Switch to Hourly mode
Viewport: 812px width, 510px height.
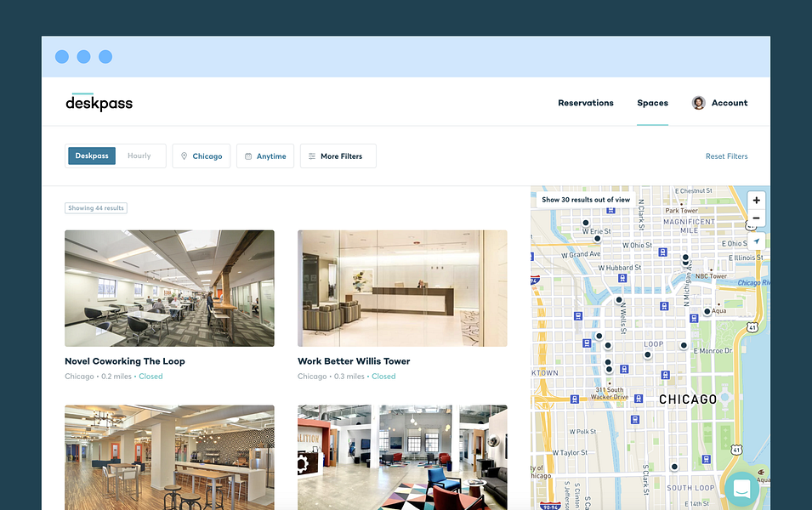[139, 156]
